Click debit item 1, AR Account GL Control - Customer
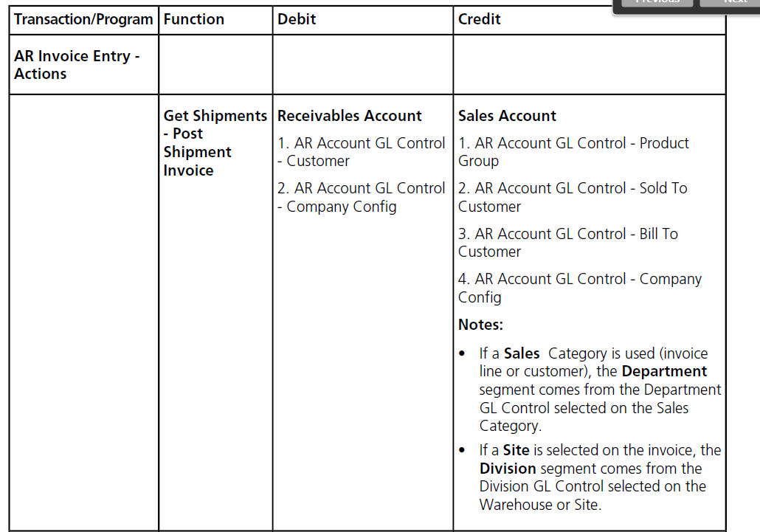Screen dimensions: 760x532 click(361, 152)
